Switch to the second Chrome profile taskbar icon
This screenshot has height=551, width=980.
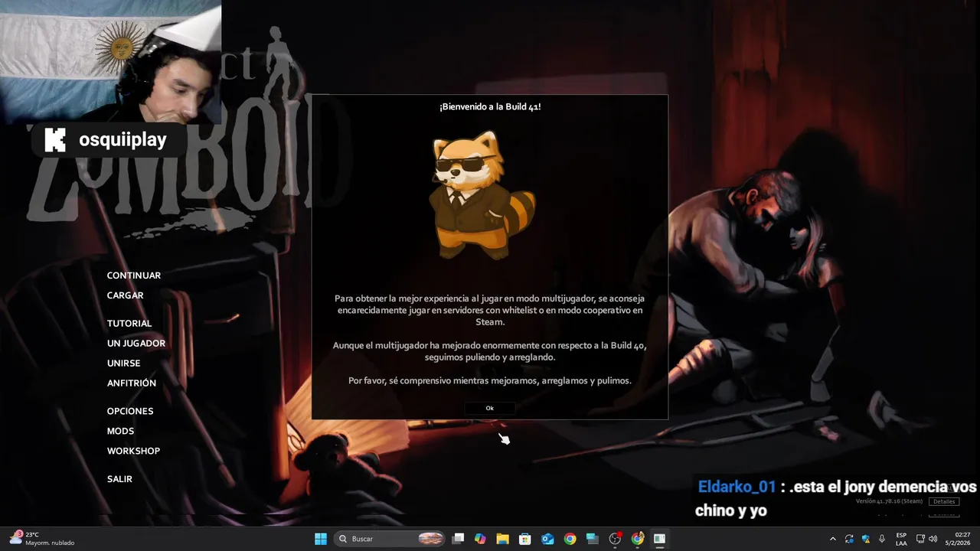637,539
